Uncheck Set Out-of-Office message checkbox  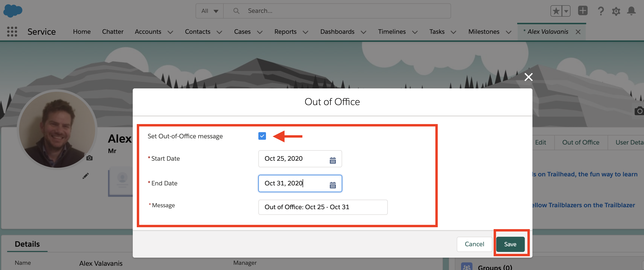click(262, 136)
